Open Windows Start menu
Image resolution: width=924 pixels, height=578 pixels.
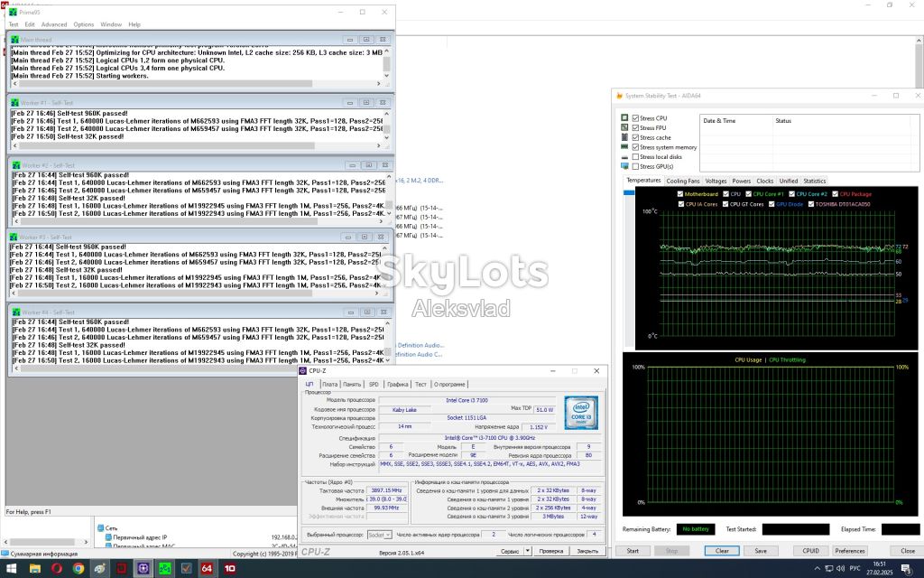coord(11,569)
